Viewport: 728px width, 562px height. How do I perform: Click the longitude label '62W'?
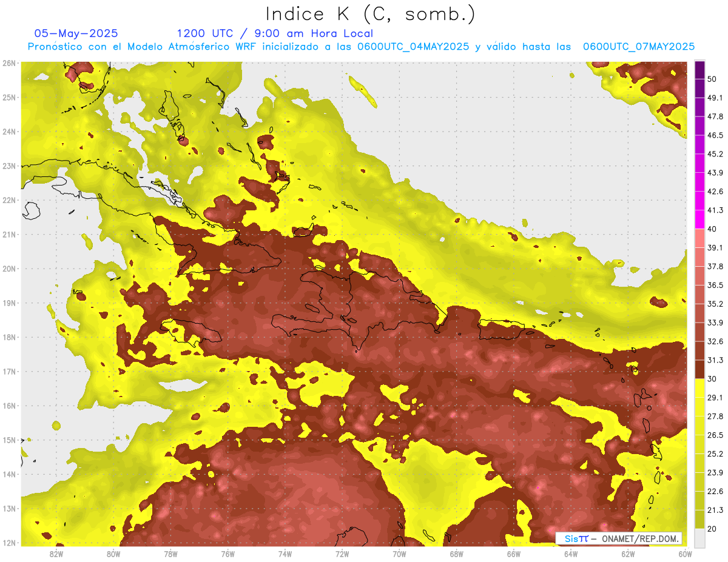click(x=629, y=554)
